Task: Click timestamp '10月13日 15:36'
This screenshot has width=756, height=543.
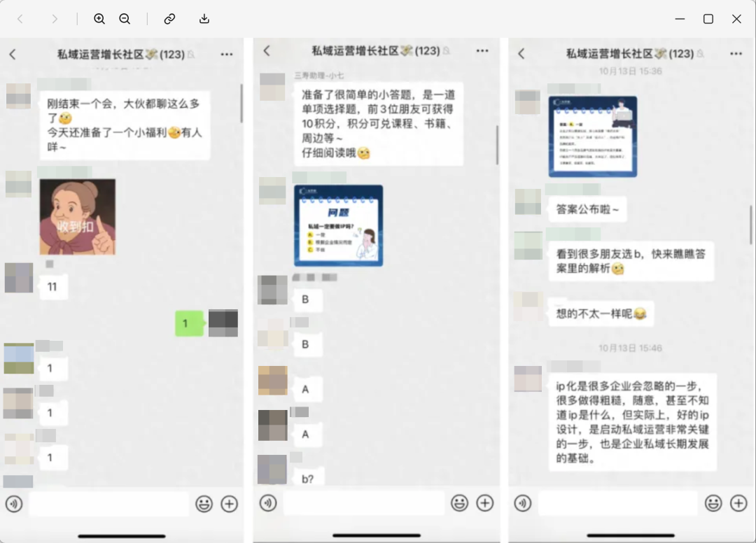Action: click(x=630, y=71)
